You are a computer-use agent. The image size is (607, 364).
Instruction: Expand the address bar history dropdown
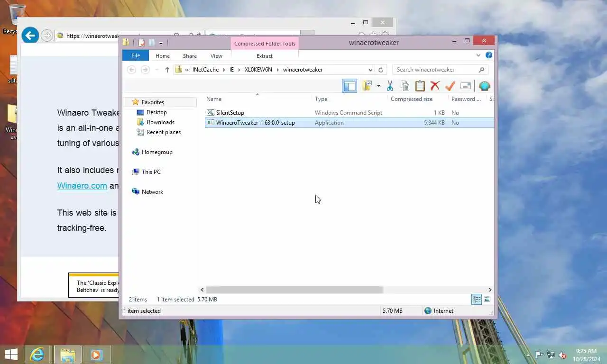point(370,70)
